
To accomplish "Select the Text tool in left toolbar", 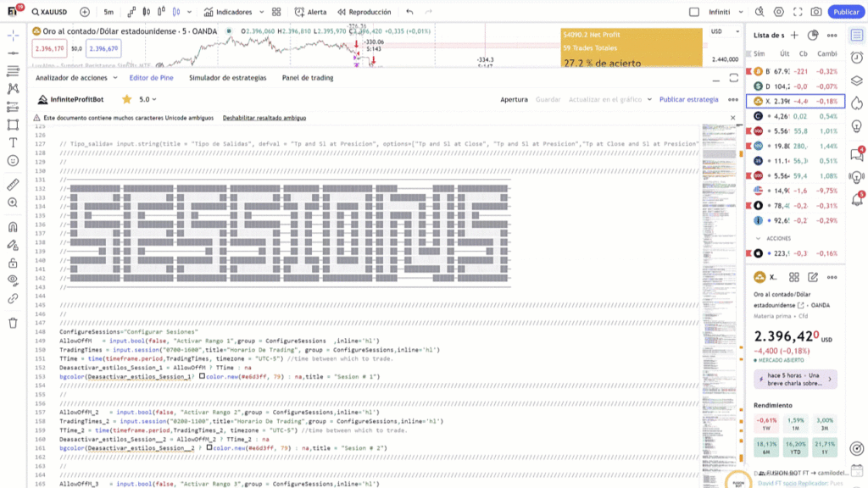I will (13, 142).
